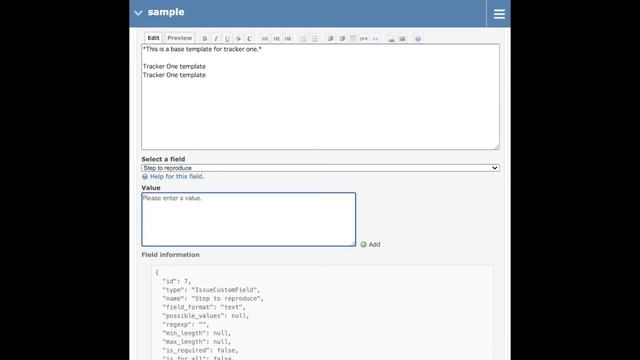
Task: Apply bold formatting in editor toolbar
Action: pyautogui.click(x=205, y=38)
